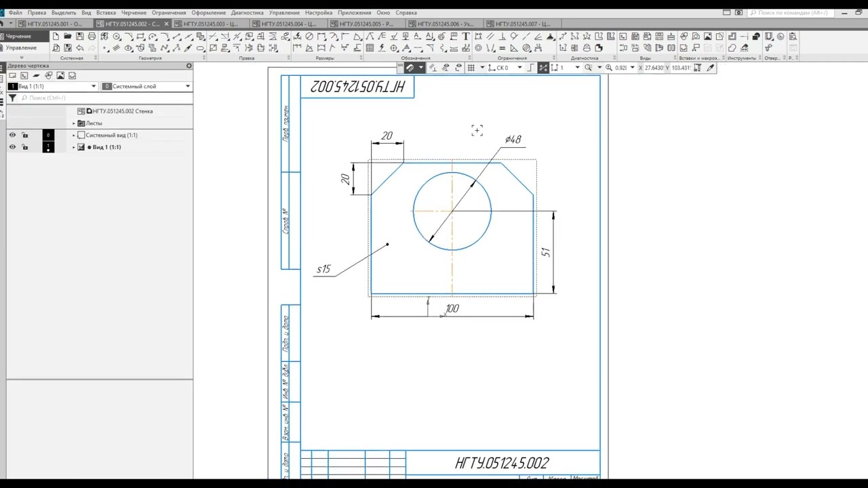Open drawing tree settings with the gear icon

[189, 66]
